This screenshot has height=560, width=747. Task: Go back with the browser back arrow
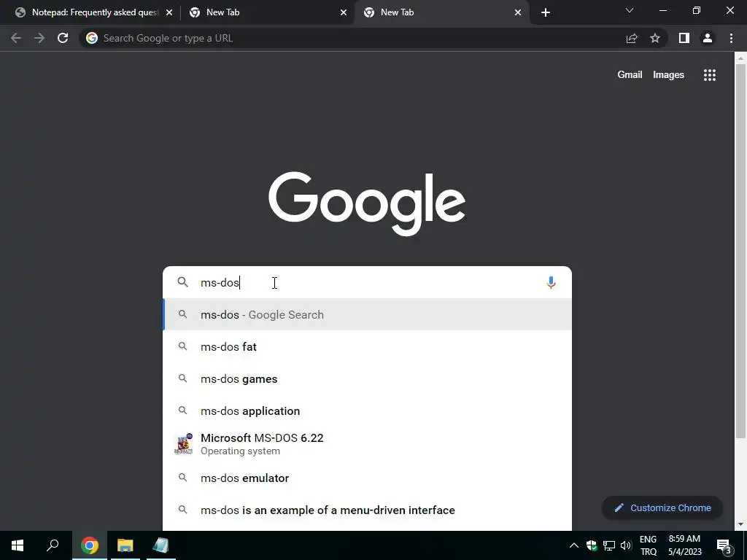click(x=16, y=38)
